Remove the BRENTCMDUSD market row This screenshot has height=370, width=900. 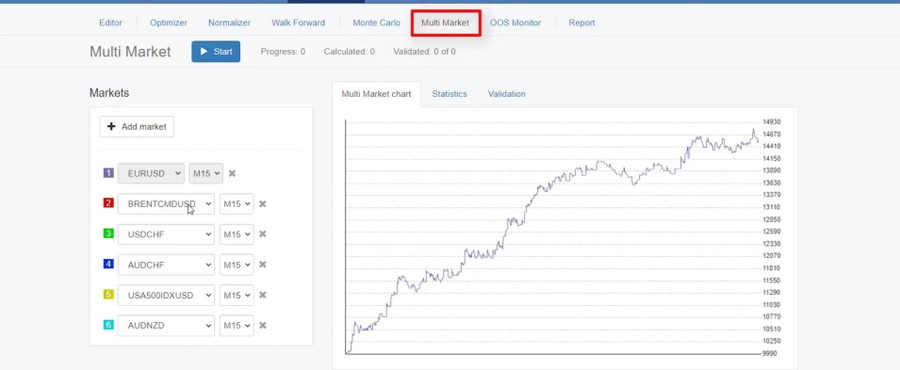pyautogui.click(x=262, y=204)
